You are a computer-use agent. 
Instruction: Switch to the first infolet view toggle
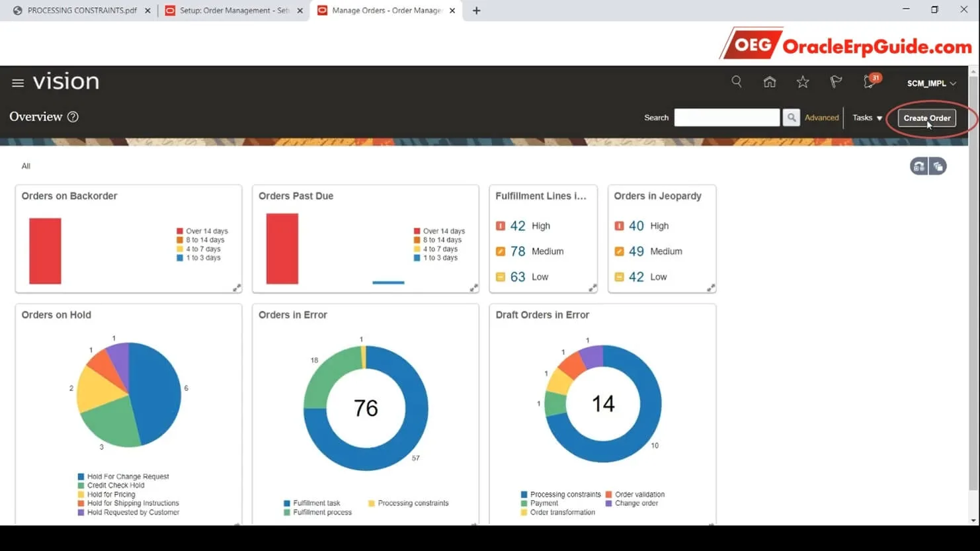919,166
